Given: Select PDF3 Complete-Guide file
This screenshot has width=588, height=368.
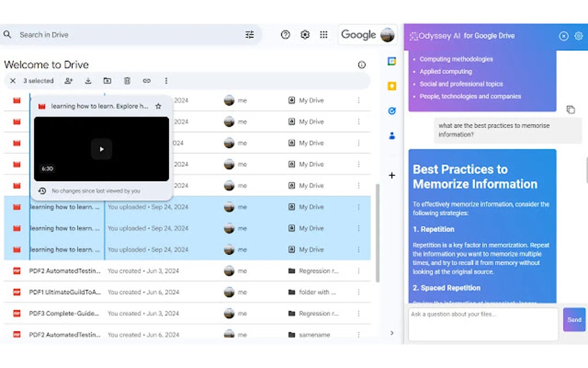Looking at the screenshot, I should 64,314.
